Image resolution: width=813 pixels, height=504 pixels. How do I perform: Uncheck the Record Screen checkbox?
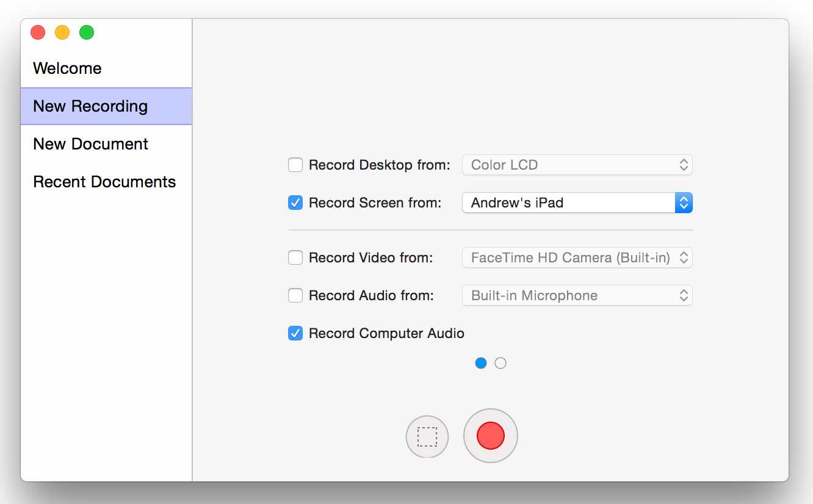point(295,203)
